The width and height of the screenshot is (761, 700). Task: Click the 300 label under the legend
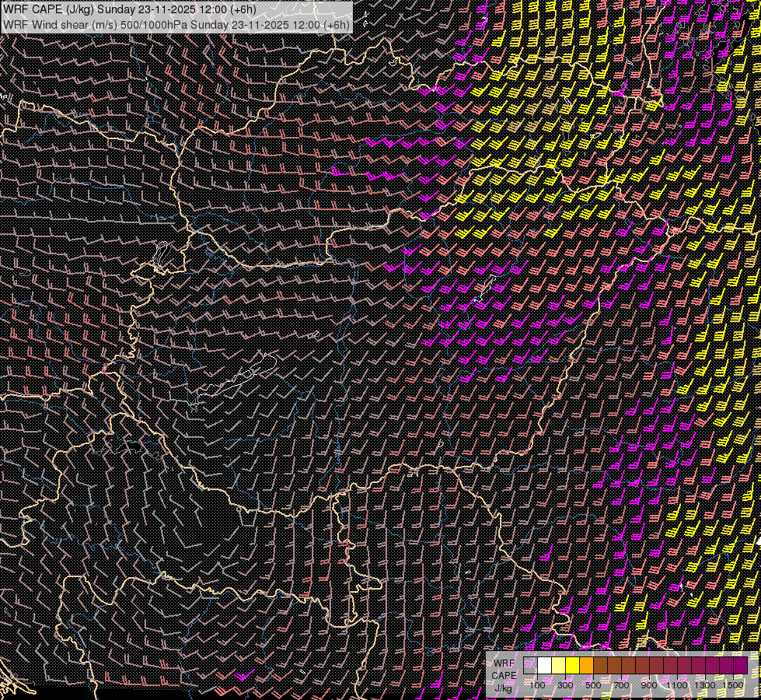(x=565, y=685)
